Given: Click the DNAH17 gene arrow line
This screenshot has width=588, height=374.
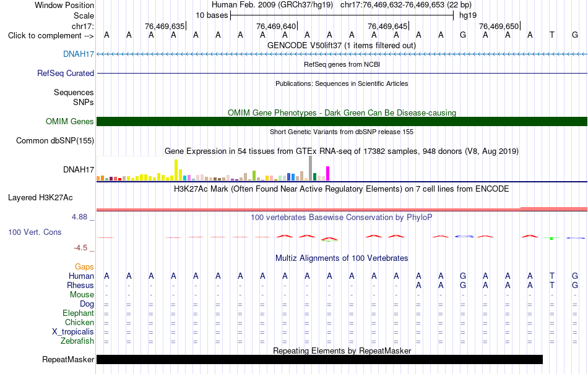Looking at the screenshot, I should tap(342, 54).
